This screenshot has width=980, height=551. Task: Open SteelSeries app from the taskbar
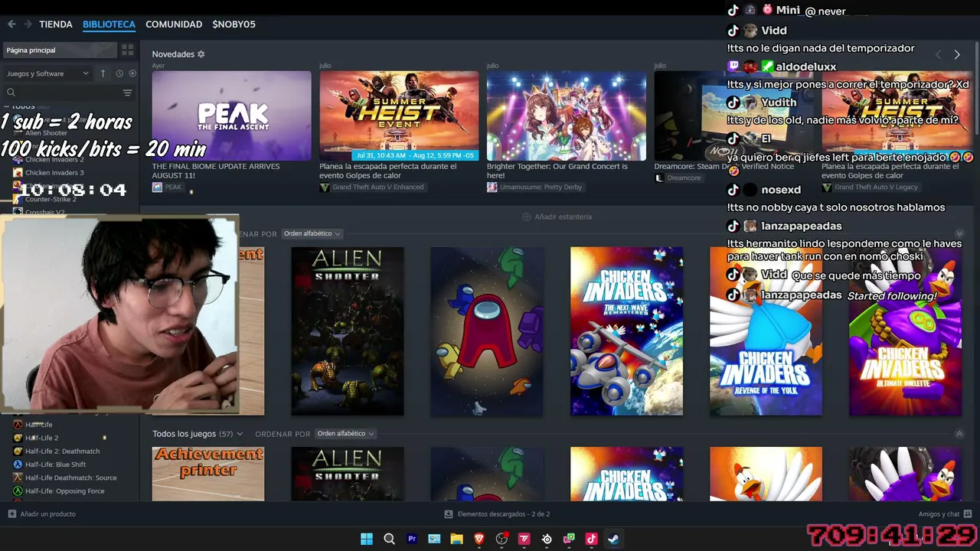(547, 539)
